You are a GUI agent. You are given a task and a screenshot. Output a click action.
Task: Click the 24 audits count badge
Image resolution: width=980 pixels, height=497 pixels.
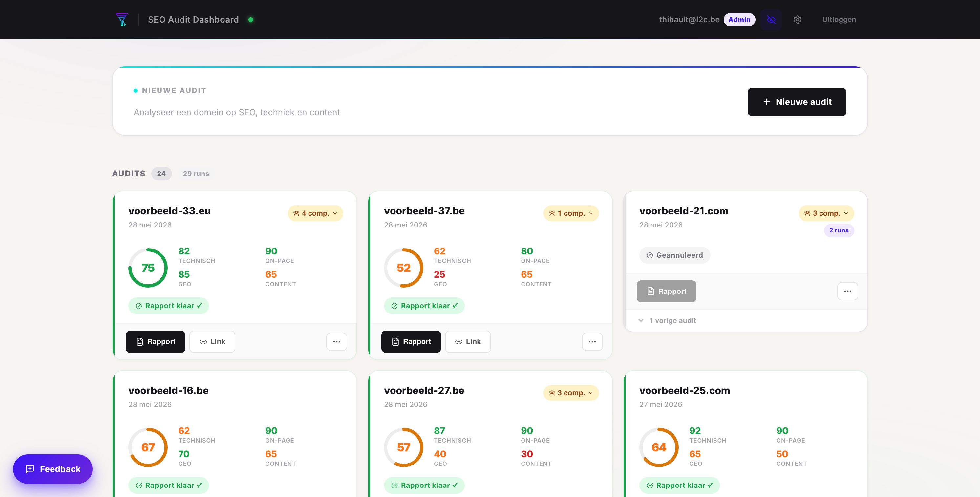click(161, 174)
